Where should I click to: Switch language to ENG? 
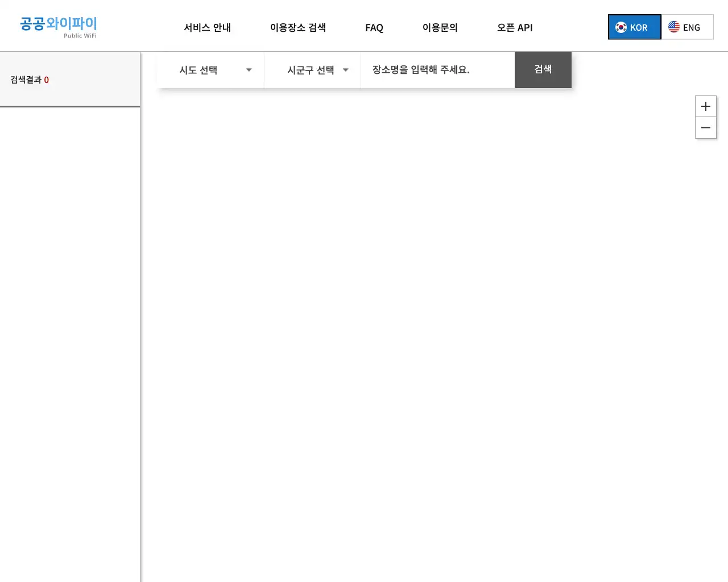pyautogui.click(x=687, y=26)
